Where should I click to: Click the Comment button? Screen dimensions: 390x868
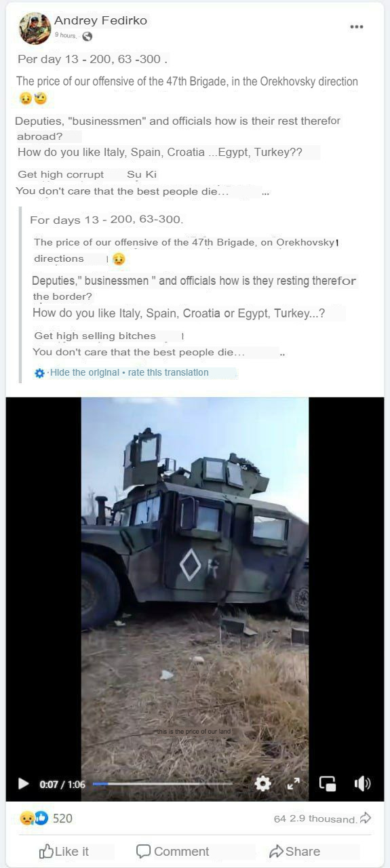pos(172,851)
